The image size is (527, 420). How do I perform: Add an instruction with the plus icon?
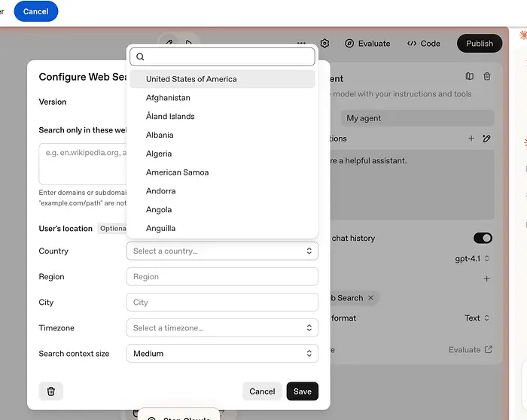point(471,138)
